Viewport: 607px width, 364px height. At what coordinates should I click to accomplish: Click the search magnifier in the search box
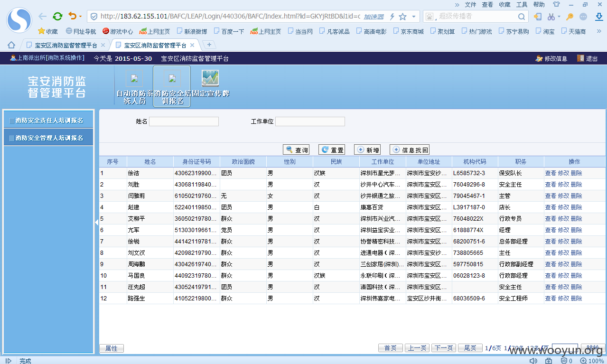point(521,17)
